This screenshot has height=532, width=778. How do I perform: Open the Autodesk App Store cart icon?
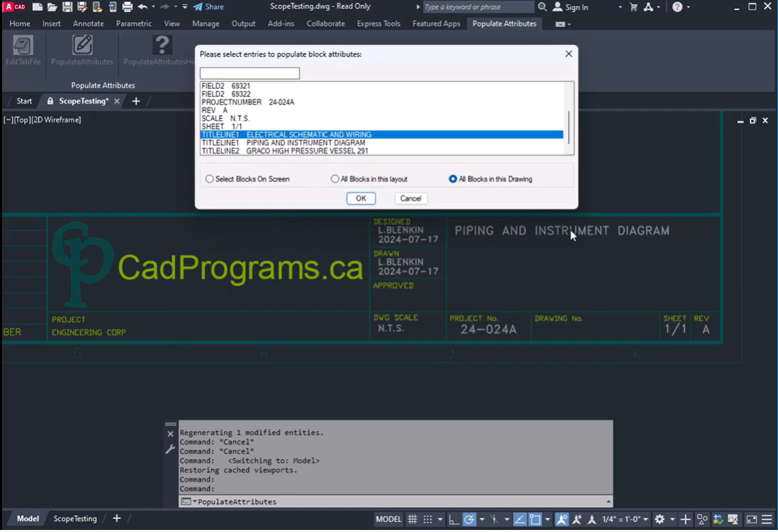[x=633, y=7]
